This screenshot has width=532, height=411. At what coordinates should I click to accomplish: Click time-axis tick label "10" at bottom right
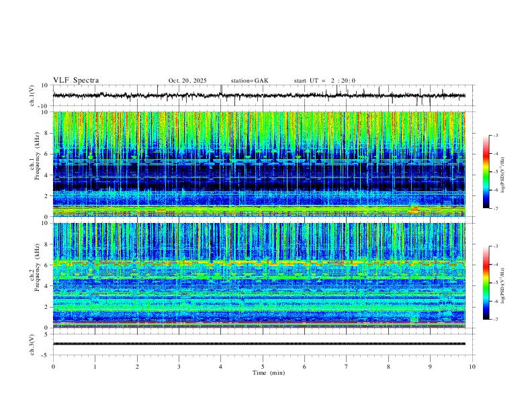coord(472,367)
